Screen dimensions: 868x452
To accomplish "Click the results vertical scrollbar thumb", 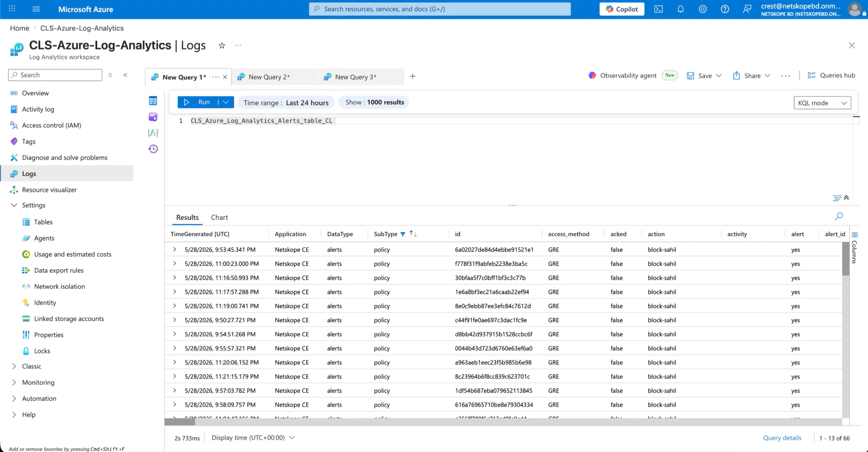I will 846,258.
